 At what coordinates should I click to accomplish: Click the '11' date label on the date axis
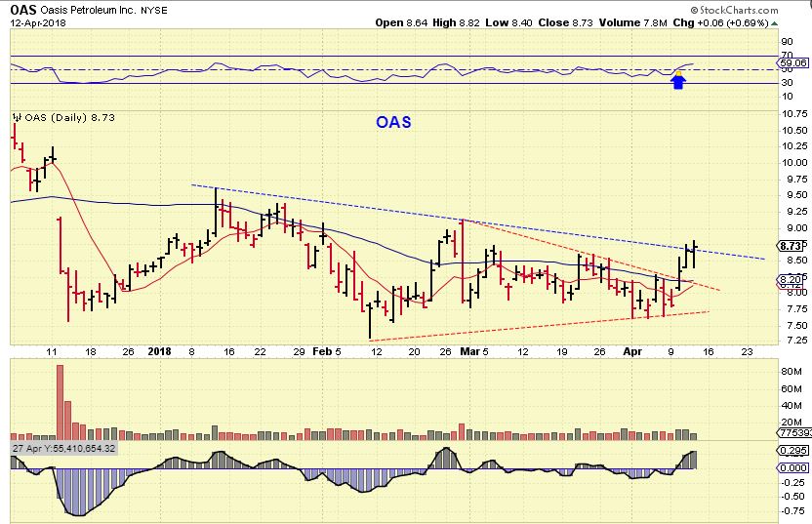(x=52, y=351)
